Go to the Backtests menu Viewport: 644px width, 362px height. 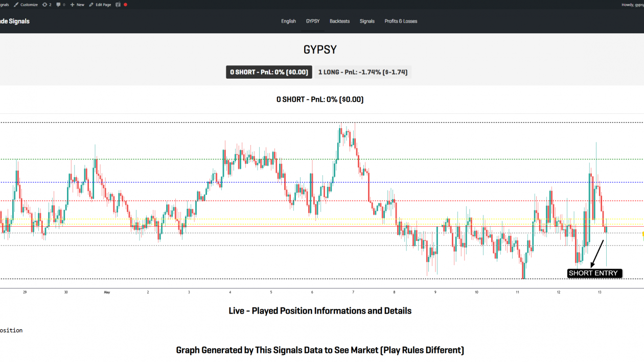339,21
